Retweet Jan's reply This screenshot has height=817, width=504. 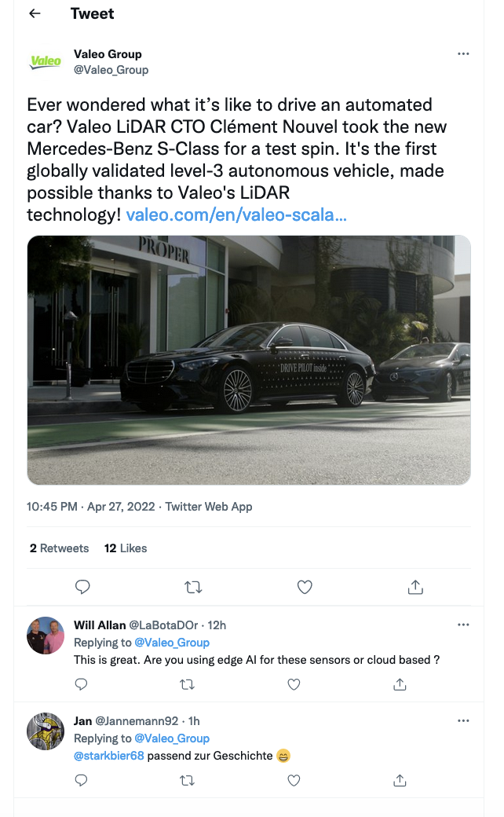click(x=187, y=780)
